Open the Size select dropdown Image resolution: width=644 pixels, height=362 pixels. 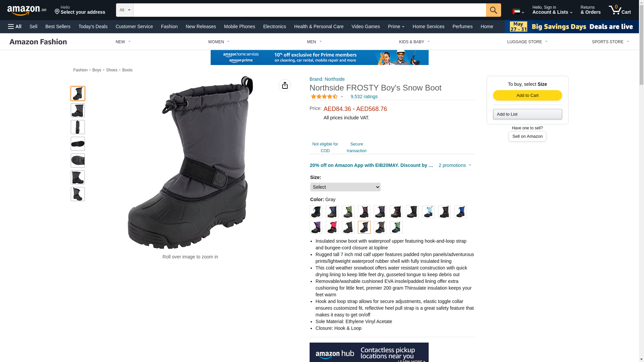click(x=345, y=187)
